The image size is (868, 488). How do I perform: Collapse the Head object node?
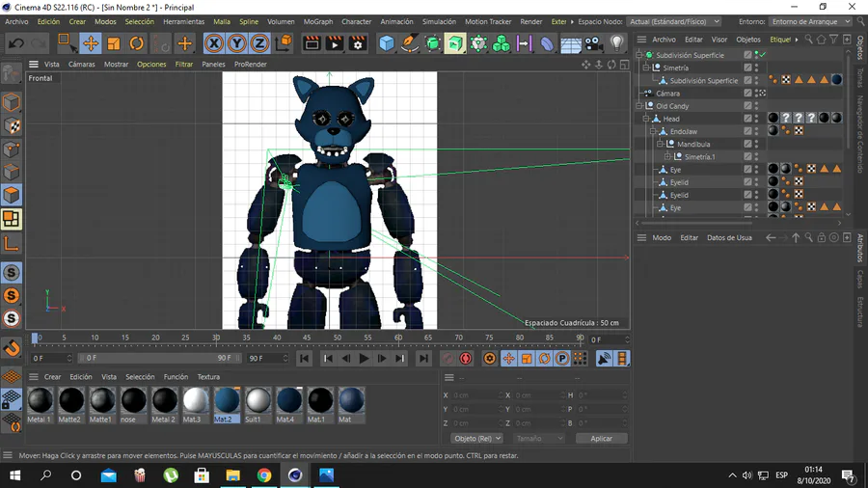646,119
